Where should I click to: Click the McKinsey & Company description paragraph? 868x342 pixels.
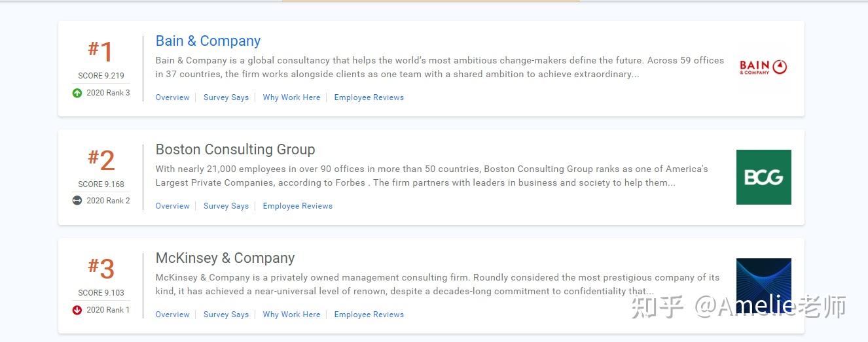438,284
